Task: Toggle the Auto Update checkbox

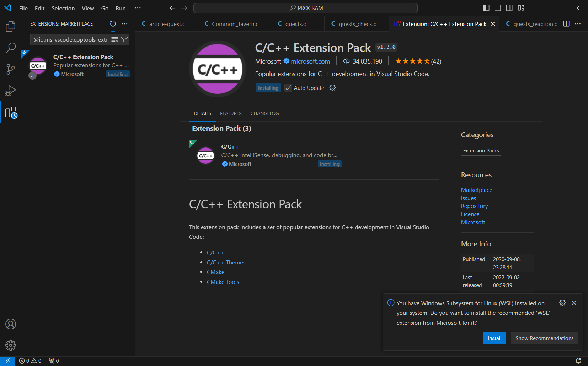Action: (288, 88)
